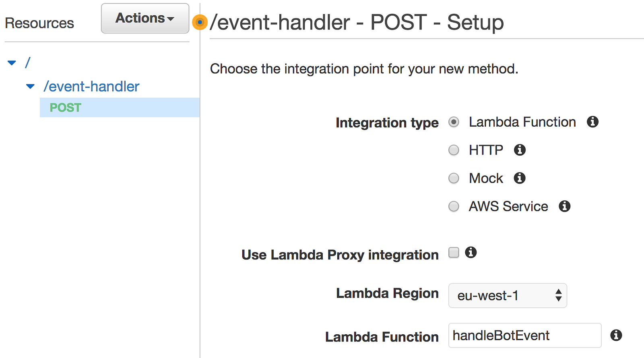The height and width of the screenshot is (358, 644).
Task: Open the /event-handler resource link
Action: click(x=91, y=86)
